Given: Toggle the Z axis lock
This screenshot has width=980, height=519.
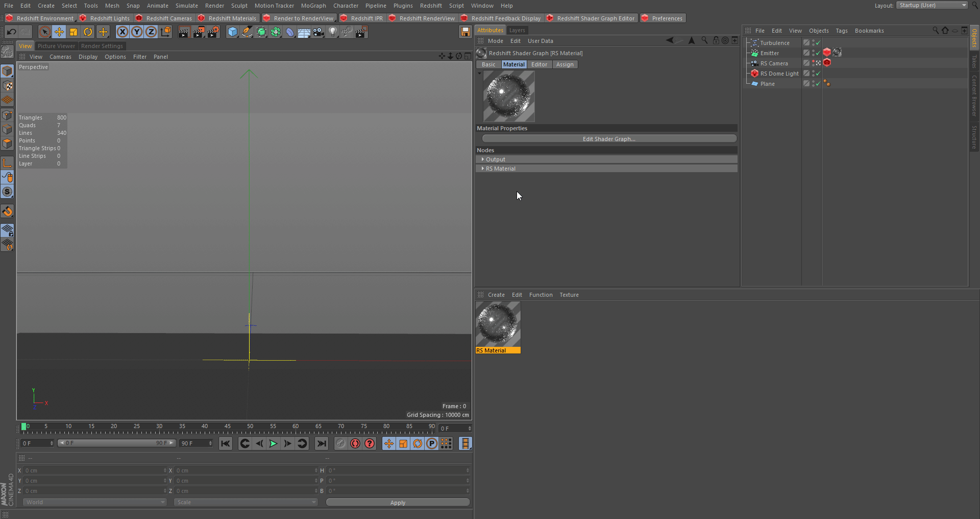Looking at the screenshot, I should [x=151, y=32].
